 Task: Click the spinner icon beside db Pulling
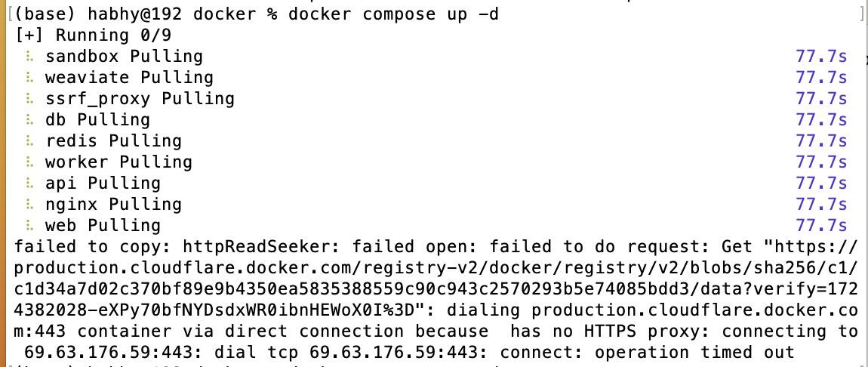pyautogui.click(x=30, y=120)
